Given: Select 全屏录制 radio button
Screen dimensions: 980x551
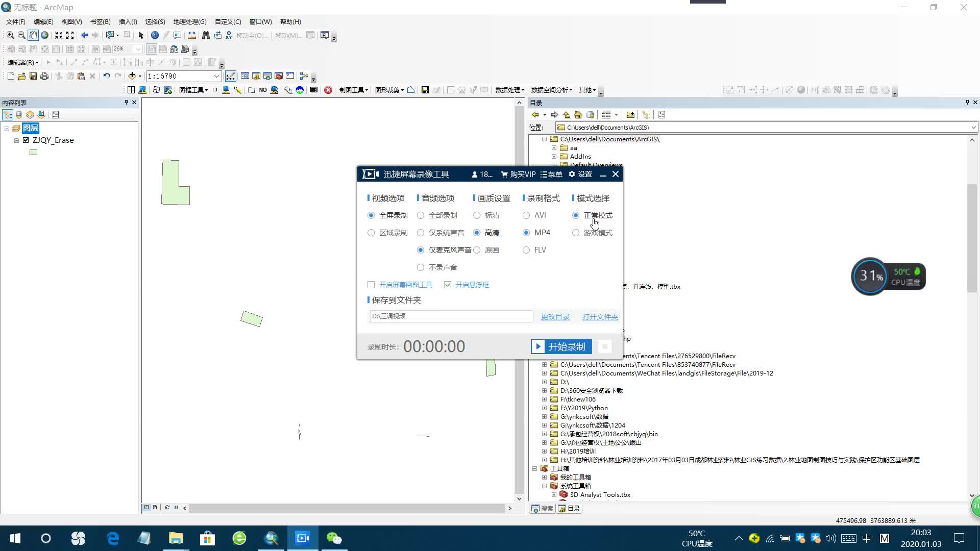Looking at the screenshot, I should click(371, 215).
